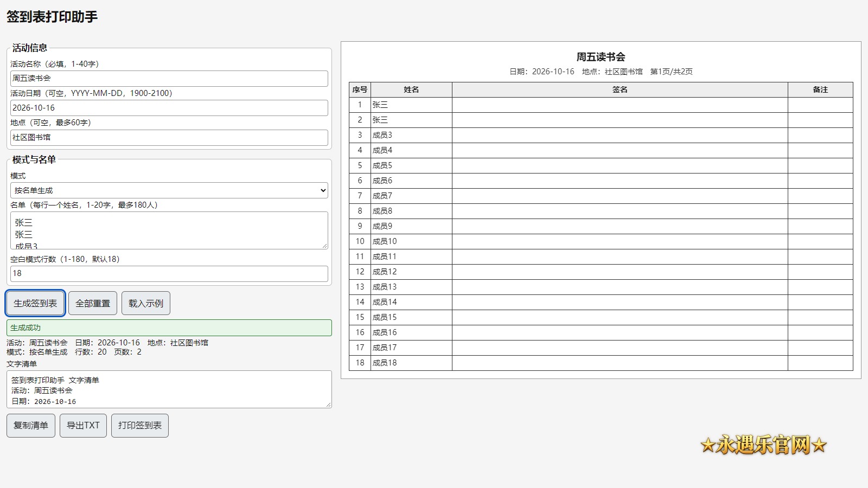
Task: Select the 成员17 table cell
Action: (x=411, y=348)
